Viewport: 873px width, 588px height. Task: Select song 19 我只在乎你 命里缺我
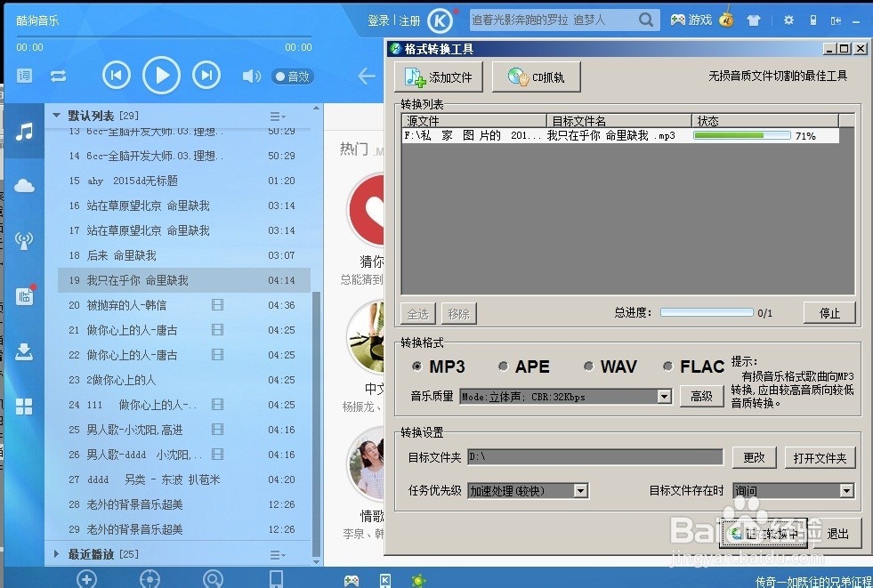[x=183, y=280]
